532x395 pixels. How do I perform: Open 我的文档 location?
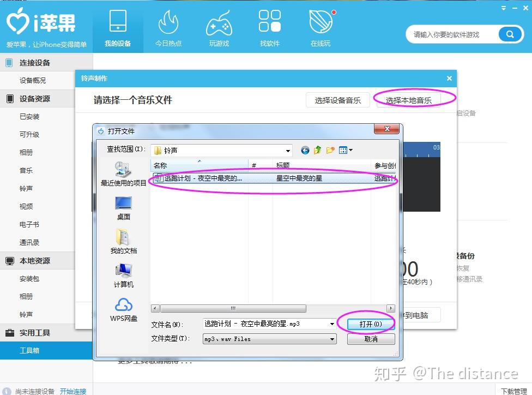123,242
